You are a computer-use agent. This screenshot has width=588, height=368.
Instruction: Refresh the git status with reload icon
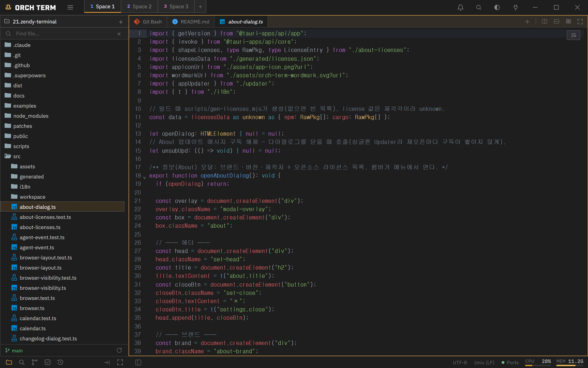pyautogui.click(x=119, y=350)
